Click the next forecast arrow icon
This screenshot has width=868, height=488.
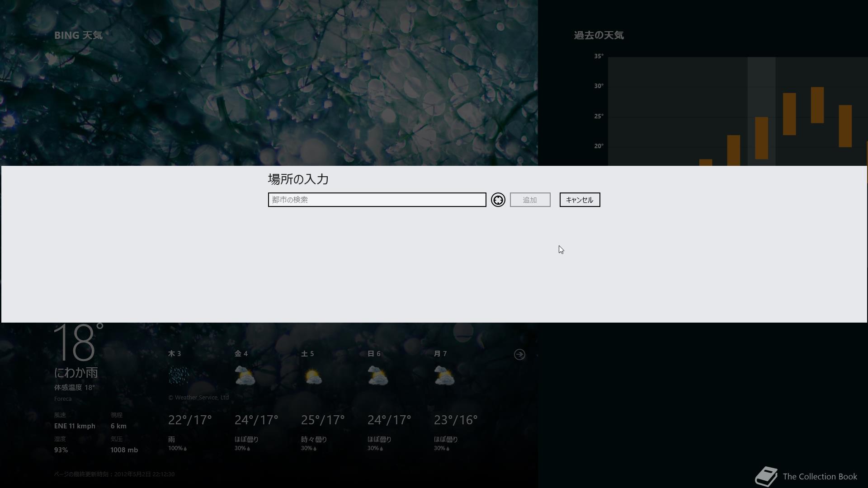519,354
